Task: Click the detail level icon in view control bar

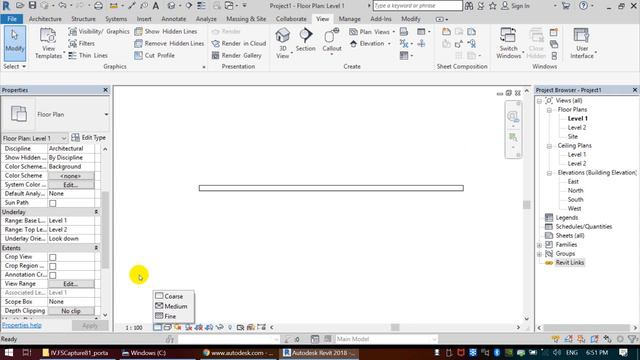Action: tap(157, 327)
